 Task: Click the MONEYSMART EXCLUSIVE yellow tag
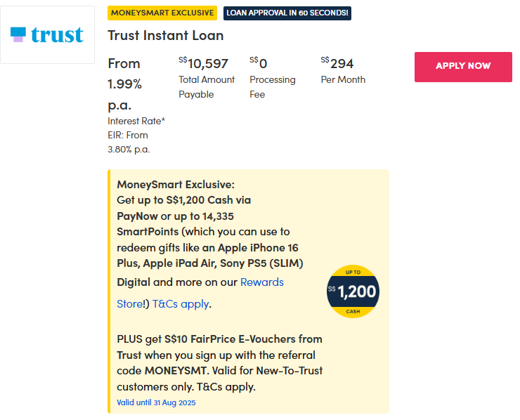pyautogui.click(x=162, y=13)
